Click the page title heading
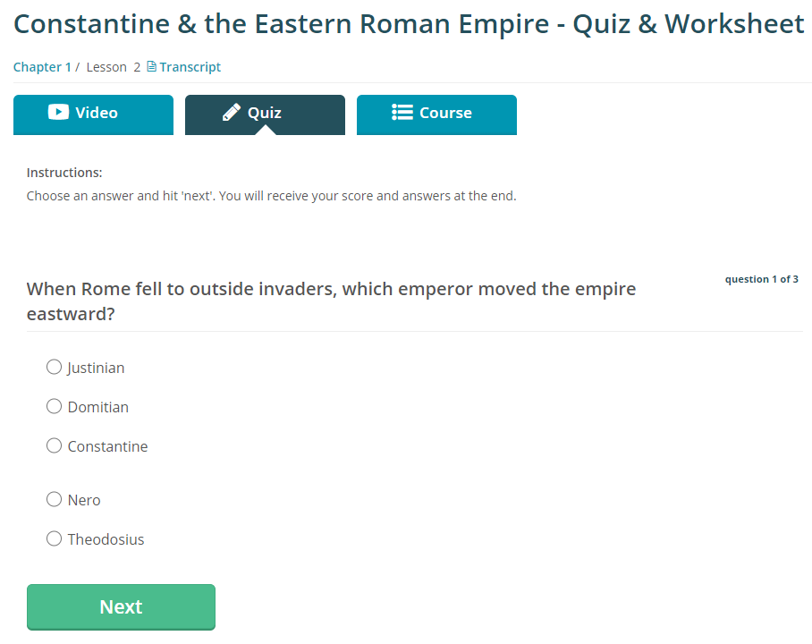 click(409, 24)
